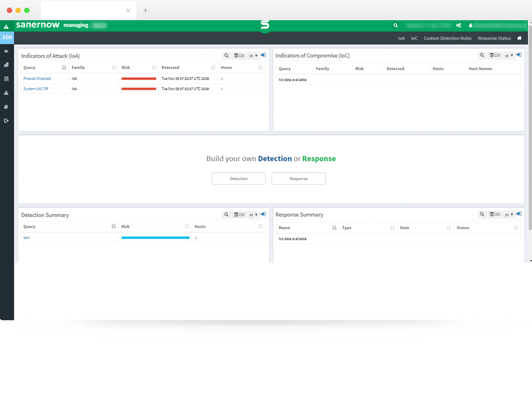The image size is (532, 393).
Task: Open Indicators of Attack full view arrow
Action: click(263, 55)
